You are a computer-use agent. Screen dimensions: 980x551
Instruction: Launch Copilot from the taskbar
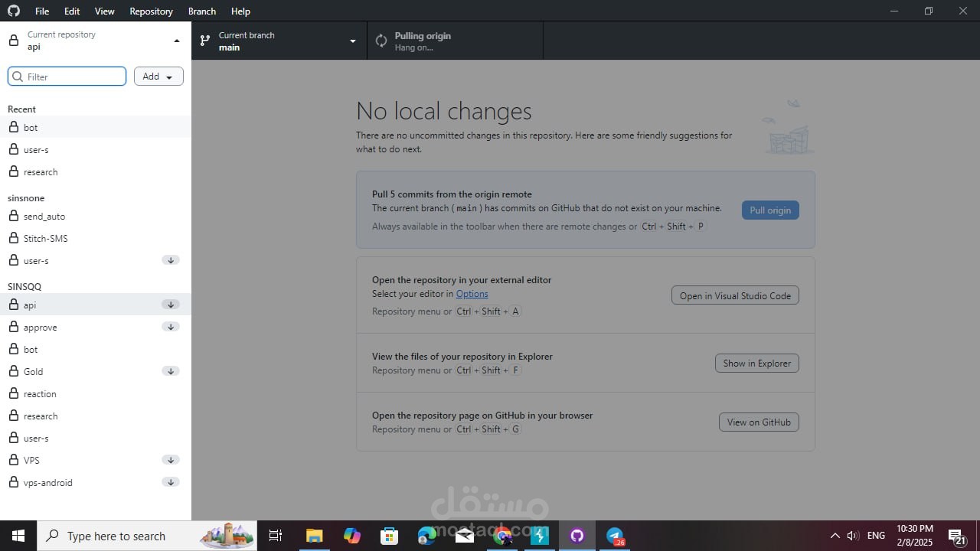pyautogui.click(x=352, y=536)
